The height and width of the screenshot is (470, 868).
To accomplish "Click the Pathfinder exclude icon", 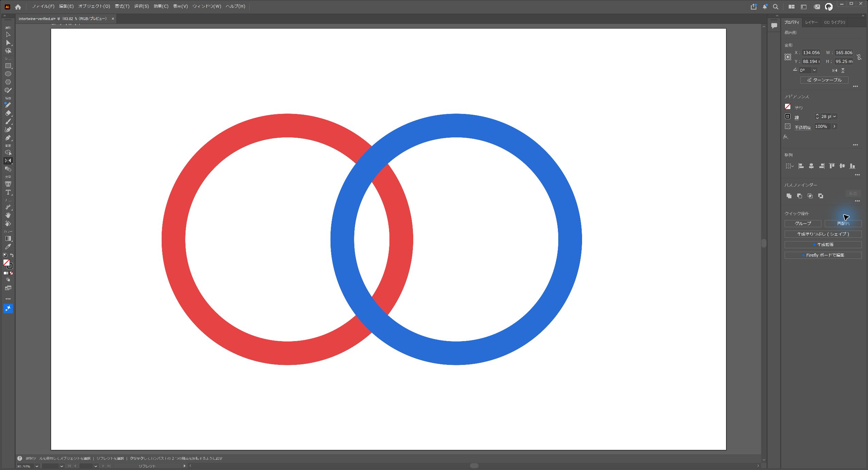I will coord(821,196).
